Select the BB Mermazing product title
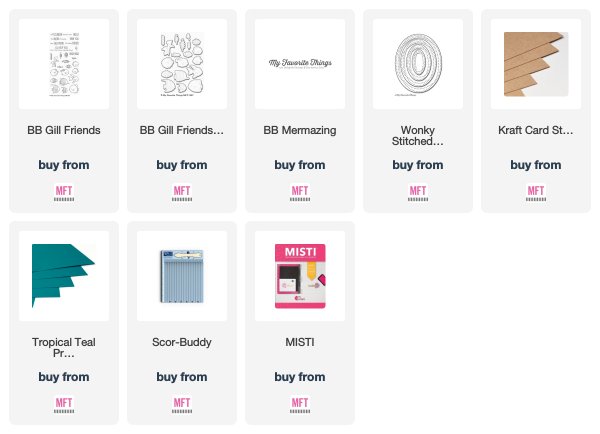The image size is (600, 434). [300, 130]
